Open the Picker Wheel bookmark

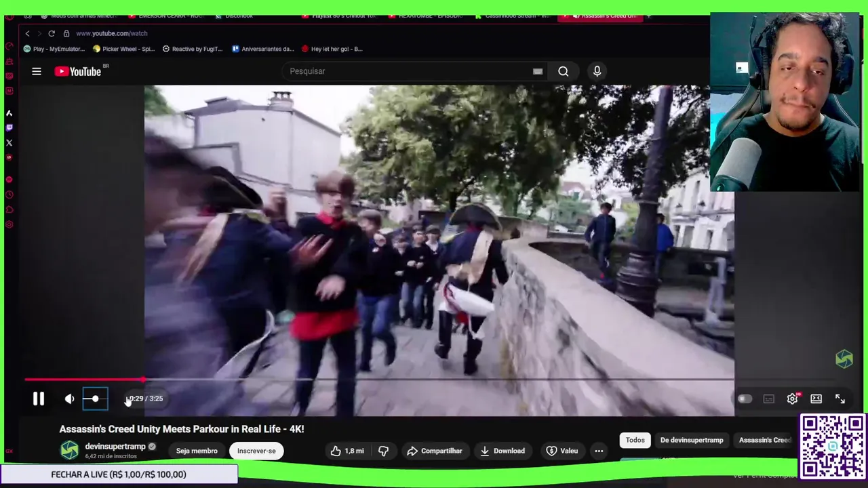pos(124,49)
